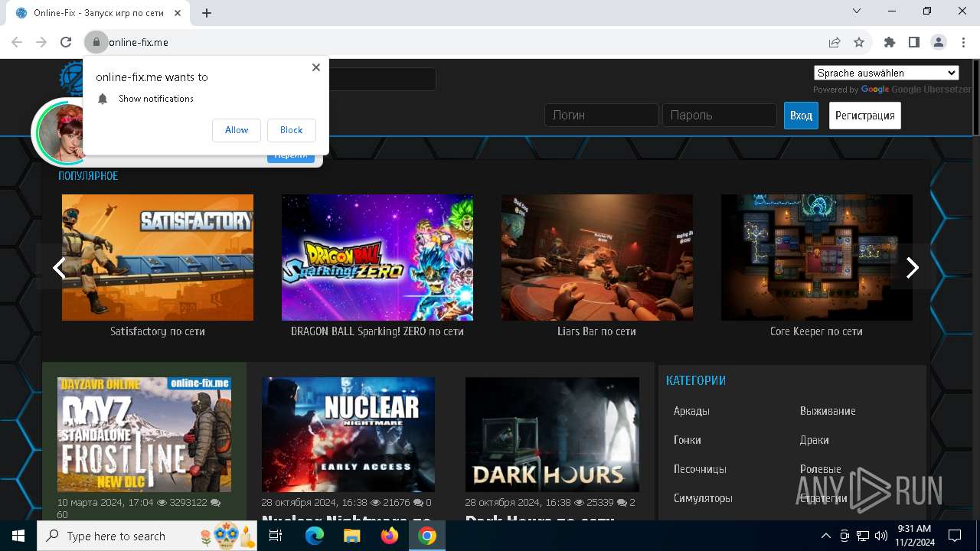Open the Регистрация sign-up button
The image size is (980, 551).
[865, 116]
